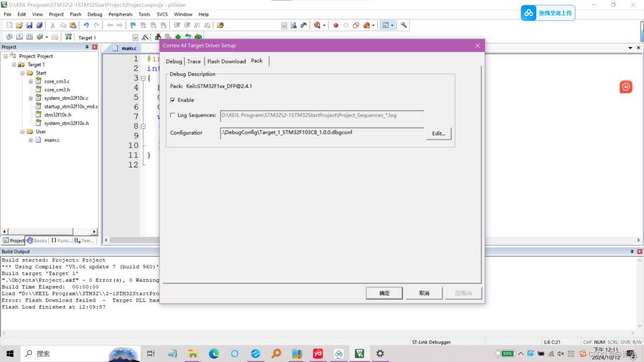The image size is (644, 362).
Task: Click the Find in Files icon
Action: (220, 25)
